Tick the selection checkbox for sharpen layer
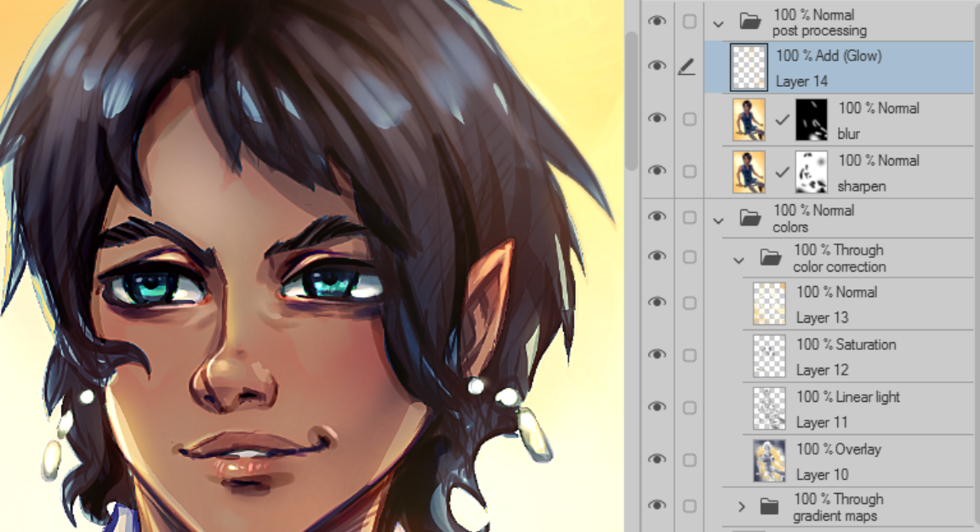The image size is (980, 532). (689, 171)
